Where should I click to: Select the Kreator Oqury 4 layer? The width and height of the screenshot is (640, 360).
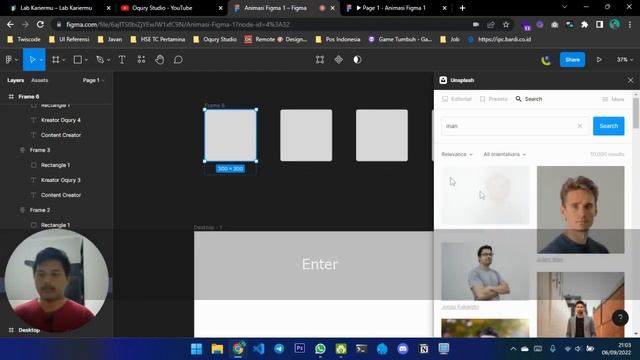(60, 120)
